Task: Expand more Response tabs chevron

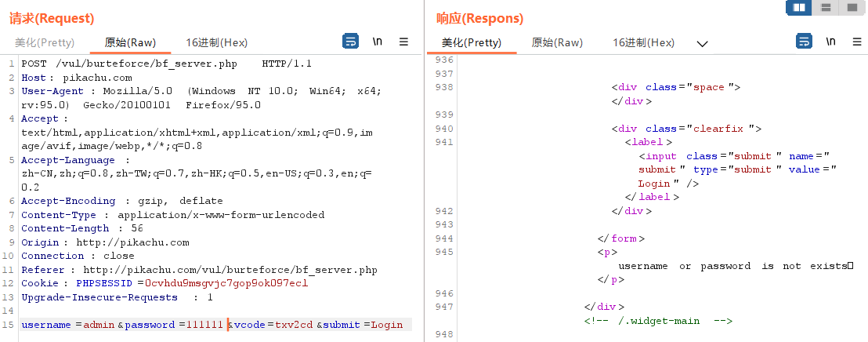Action: 702,44
